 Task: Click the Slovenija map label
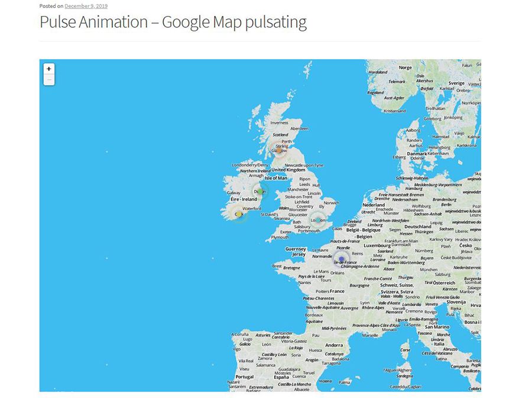(x=456, y=302)
